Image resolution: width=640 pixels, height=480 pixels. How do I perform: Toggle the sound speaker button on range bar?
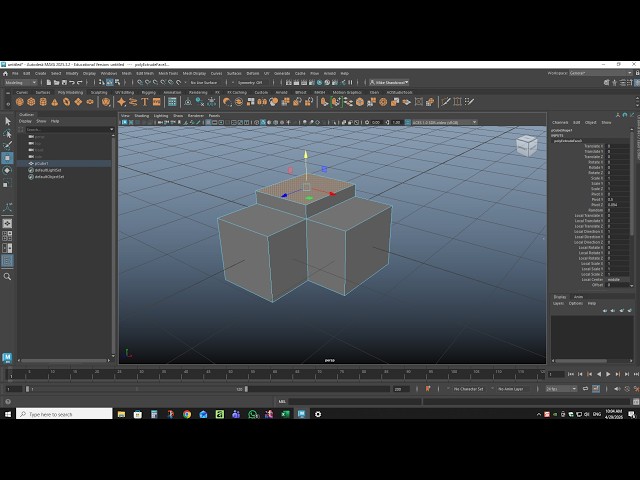(617, 389)
